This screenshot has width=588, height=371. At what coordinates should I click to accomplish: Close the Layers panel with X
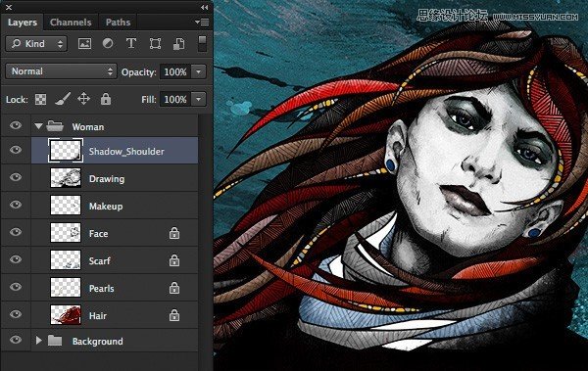click(x=9, y=7)
